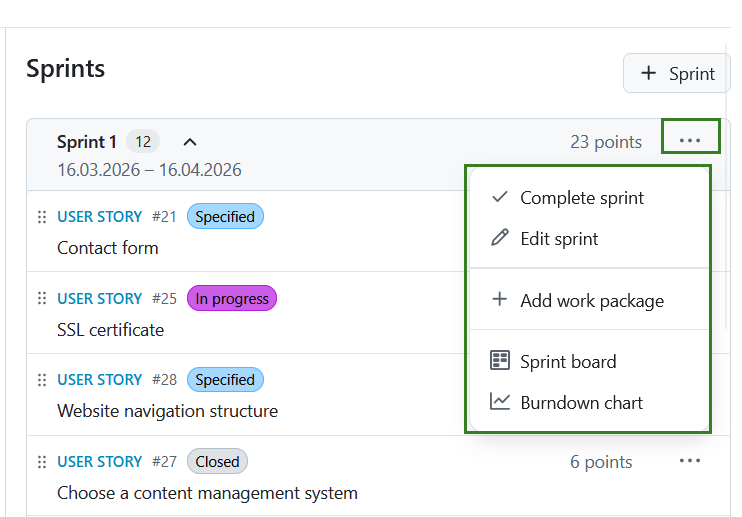
Task: Open Sprint board from the menu
Action: (x=568, y=362)
